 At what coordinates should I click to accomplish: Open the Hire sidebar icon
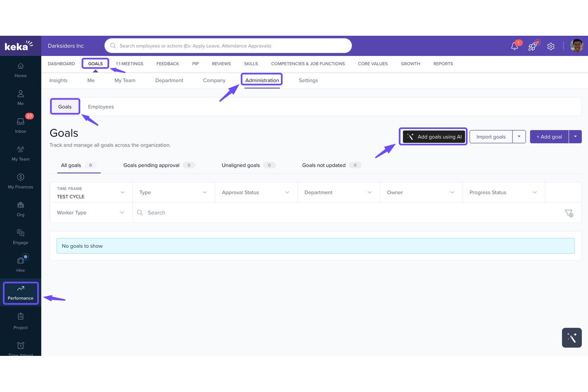[x=21, y=265]
